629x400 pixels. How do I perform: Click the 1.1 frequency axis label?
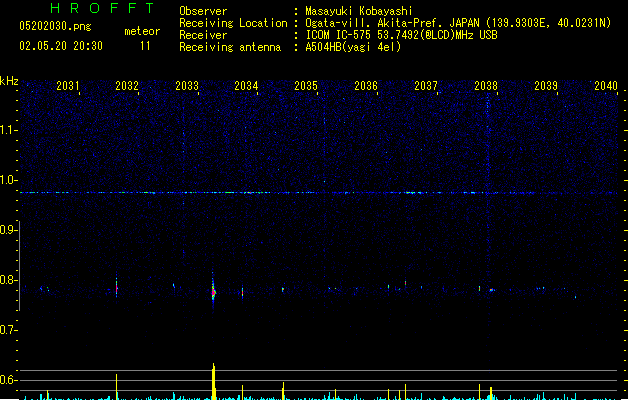pos(8,130)
